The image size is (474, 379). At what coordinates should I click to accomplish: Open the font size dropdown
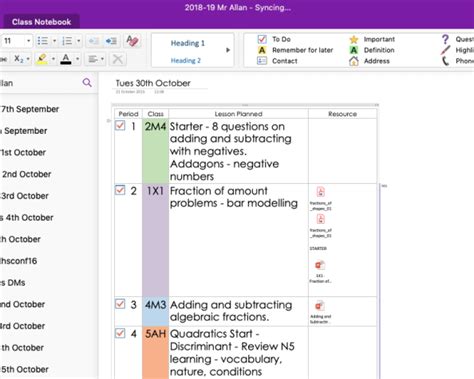pos(29,41)
